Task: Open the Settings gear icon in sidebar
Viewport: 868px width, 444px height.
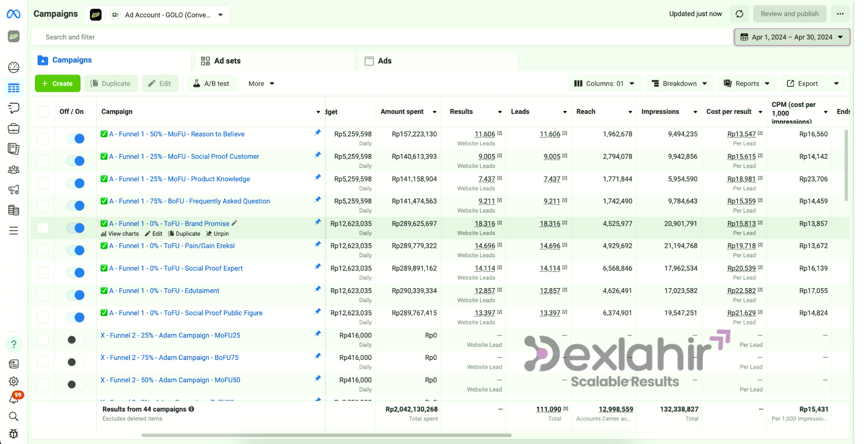Action: coord(14,381)
